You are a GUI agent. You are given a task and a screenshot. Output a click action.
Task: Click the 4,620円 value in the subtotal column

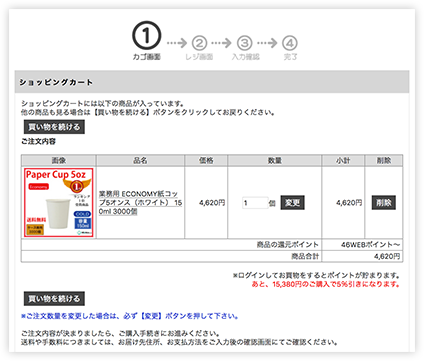click(349, 203)
